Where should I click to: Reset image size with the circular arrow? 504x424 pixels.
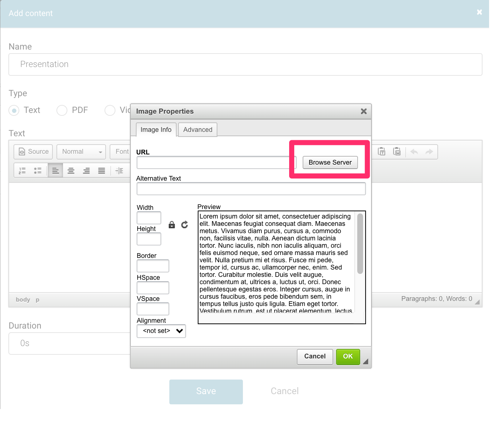click(x=185, y=225)
